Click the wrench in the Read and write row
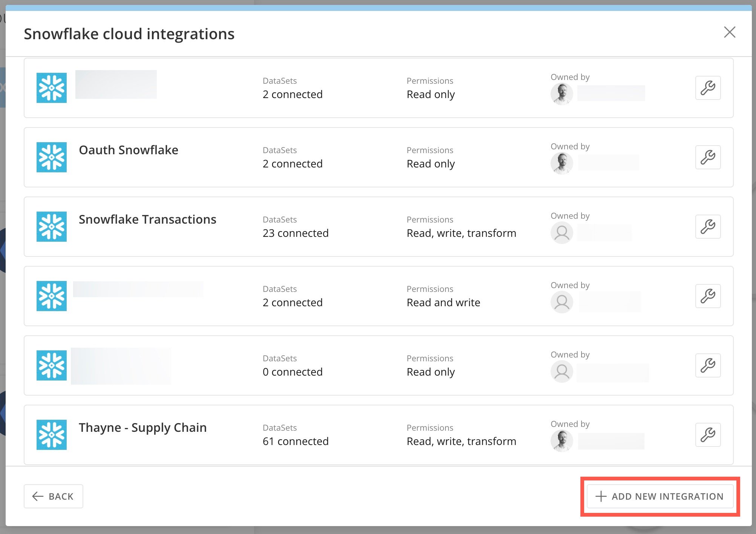756x534 pixels. pos(708,296)
